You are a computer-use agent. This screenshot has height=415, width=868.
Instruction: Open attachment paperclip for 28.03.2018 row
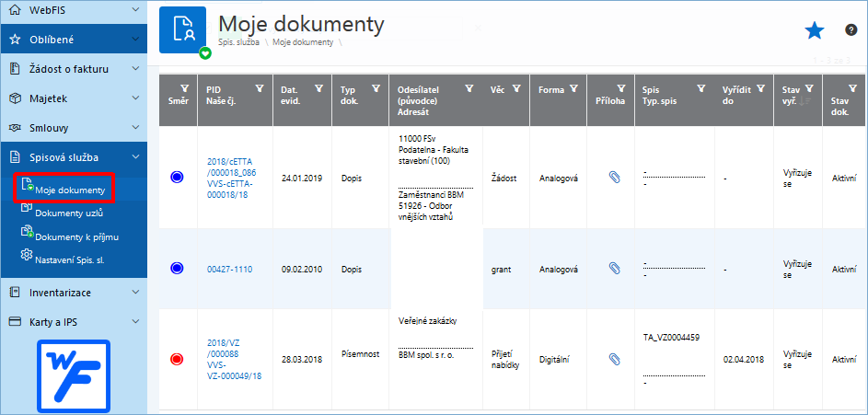[614, 359]
